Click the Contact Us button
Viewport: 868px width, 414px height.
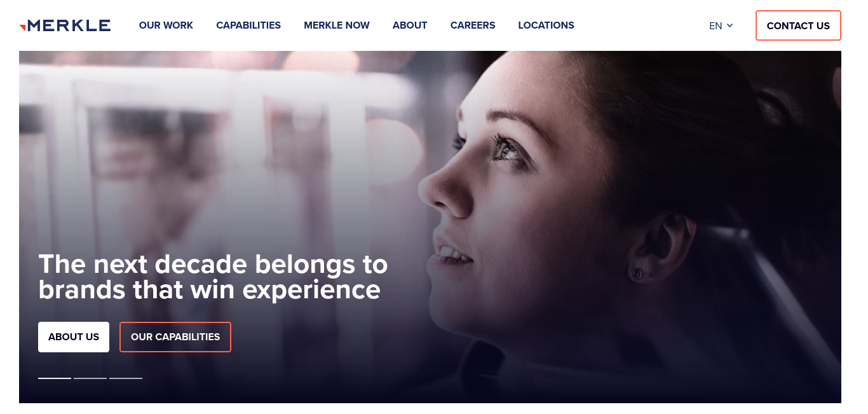pyautogui.click(x=798, y=25)
